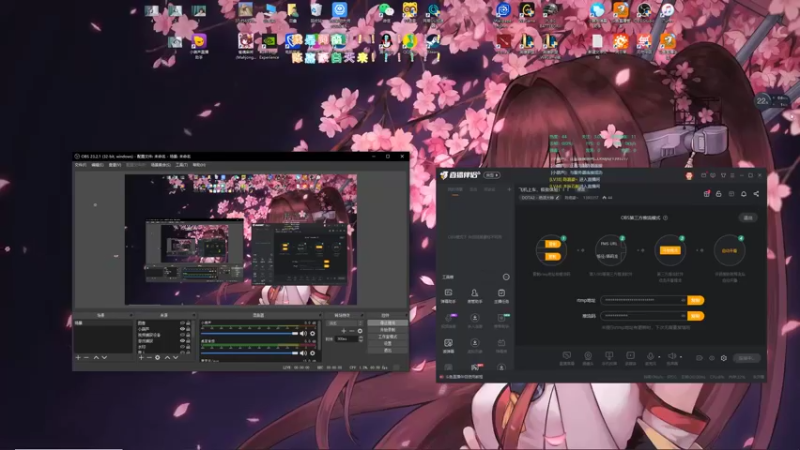
Task: Click help question mark beside OBS第三方推流模式
Action: (x=665, y=218)
